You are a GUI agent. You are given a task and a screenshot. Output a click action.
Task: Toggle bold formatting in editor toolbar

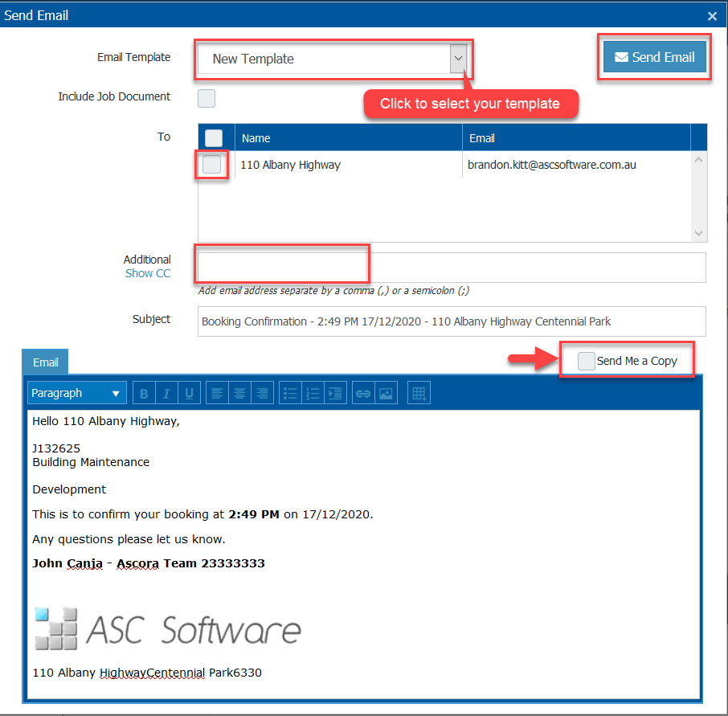click(x=144, y=394)
